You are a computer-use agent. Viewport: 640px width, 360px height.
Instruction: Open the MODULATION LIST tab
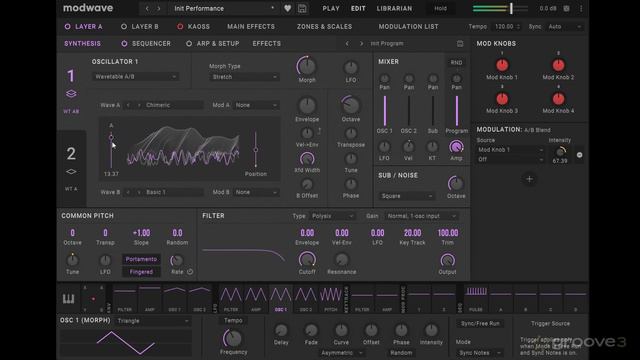[x=409, y=27]
